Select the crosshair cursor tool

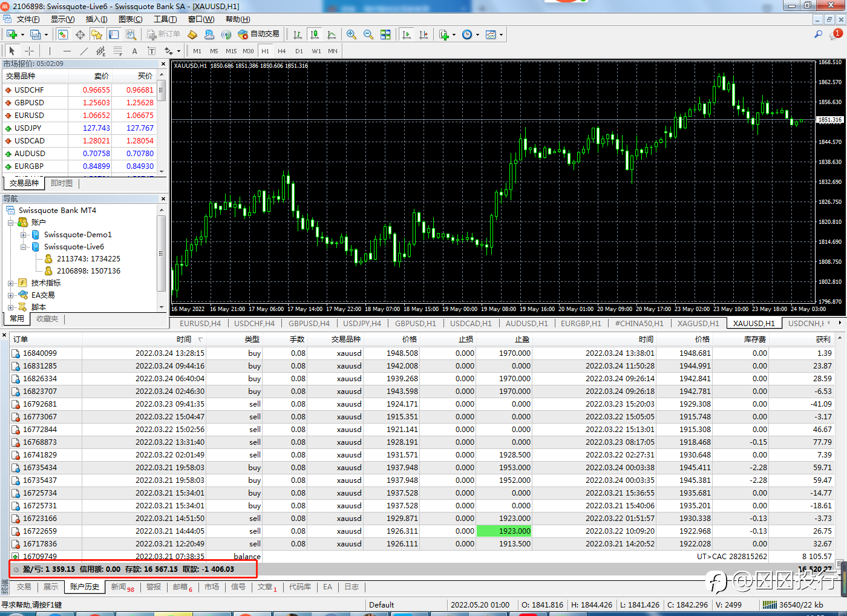(29, 51)
